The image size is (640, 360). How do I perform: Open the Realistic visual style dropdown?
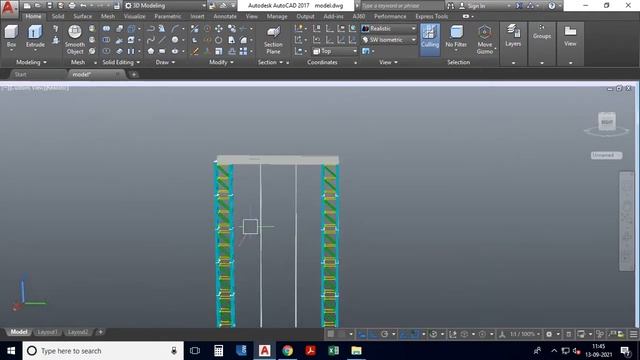(x=389, y=29)
